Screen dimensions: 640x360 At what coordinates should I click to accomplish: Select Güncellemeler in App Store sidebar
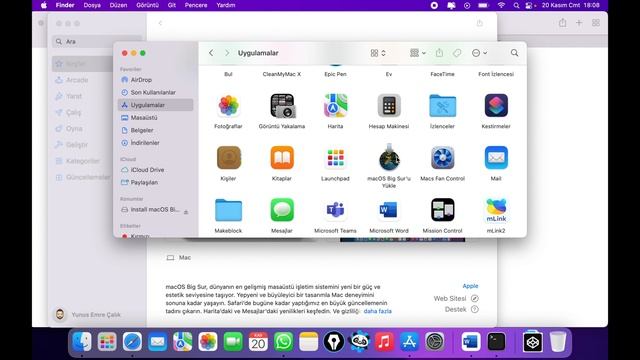point(83,177)
